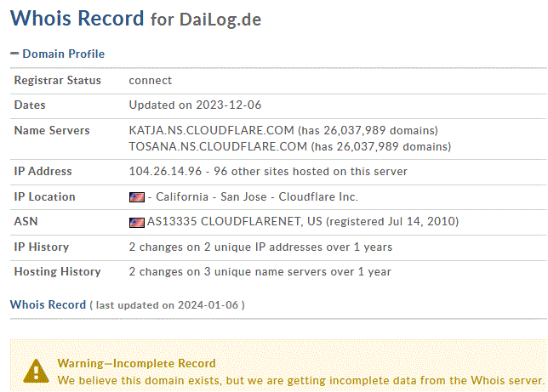
Task: Click the 104.26.14.96 IP address
Action: click(x=165, y=171)
